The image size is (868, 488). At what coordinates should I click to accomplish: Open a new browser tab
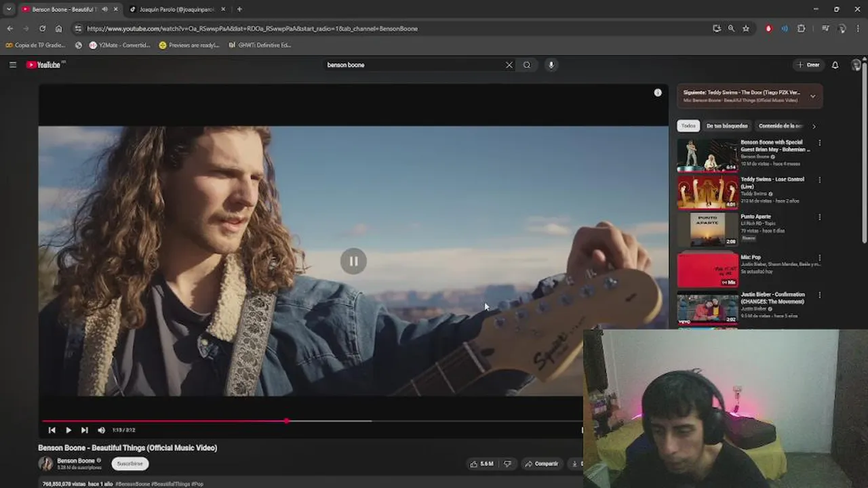(239, 9)
